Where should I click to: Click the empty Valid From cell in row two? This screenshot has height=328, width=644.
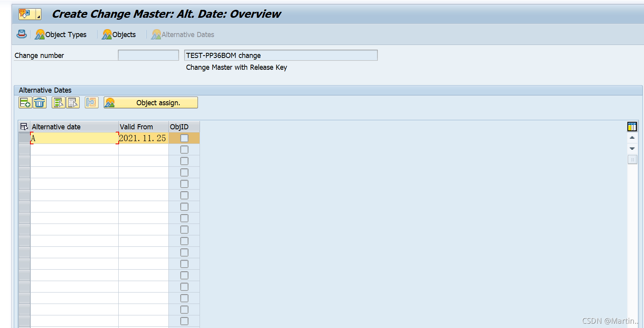143,149
